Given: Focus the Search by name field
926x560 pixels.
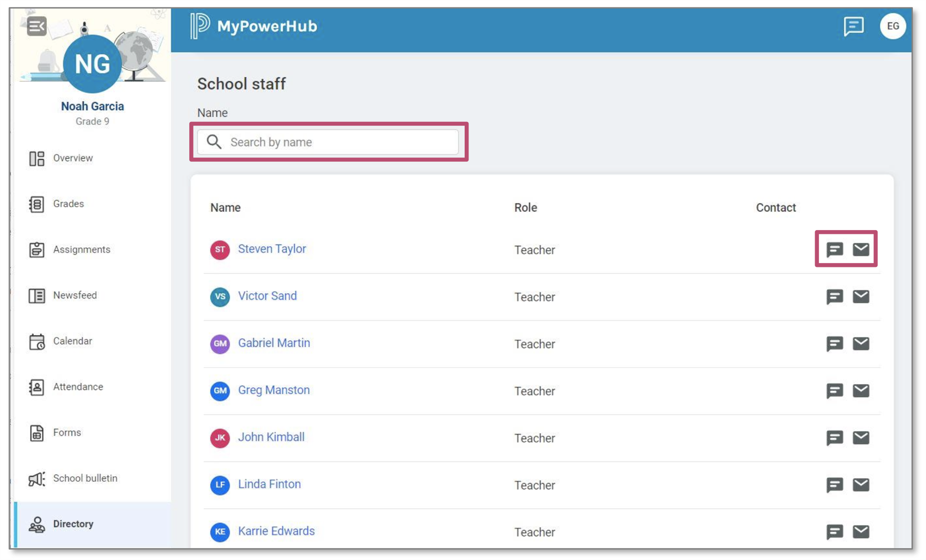Looking at the screenshot, I should (x=328, y=142).
